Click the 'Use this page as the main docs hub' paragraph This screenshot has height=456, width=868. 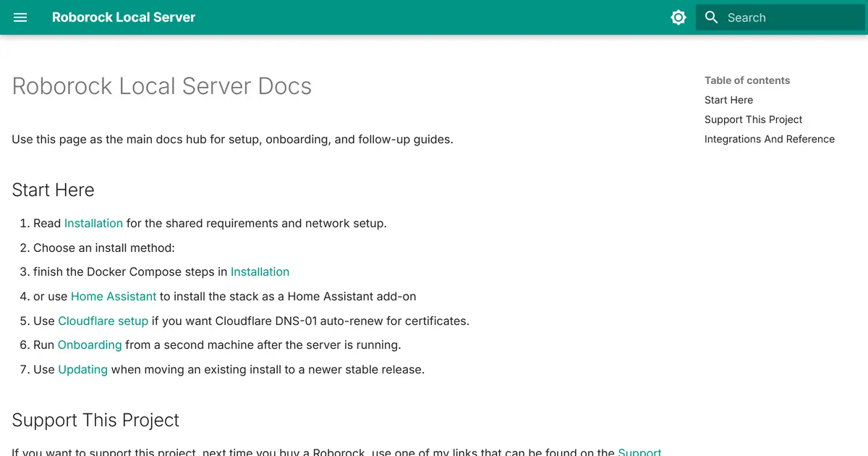click(232, 139)
